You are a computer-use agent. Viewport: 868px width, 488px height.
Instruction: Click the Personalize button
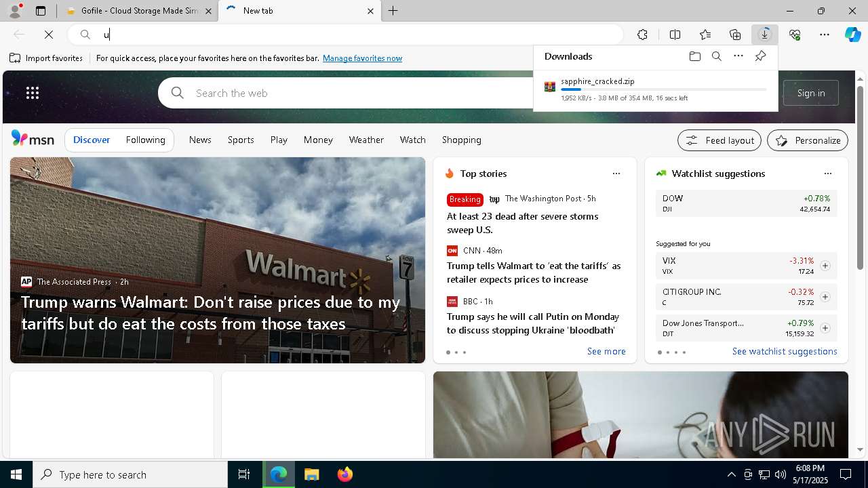(x=808, y=140)
